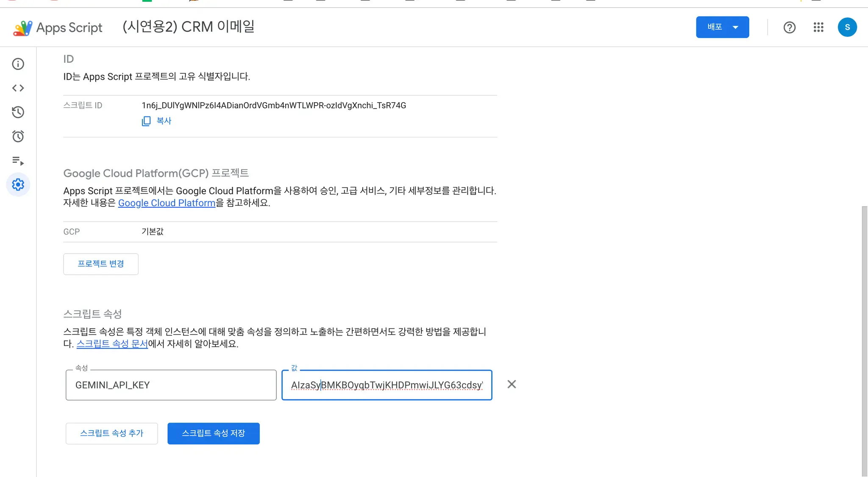Open Project Settings from sidebar
Viewport: 868px width, 477px height.
tap(18, 184)
